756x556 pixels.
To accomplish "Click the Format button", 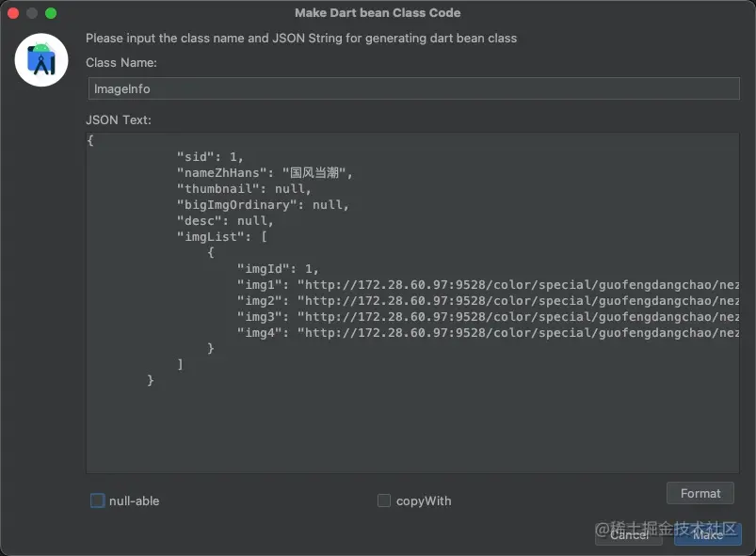I will click(700, 493).
